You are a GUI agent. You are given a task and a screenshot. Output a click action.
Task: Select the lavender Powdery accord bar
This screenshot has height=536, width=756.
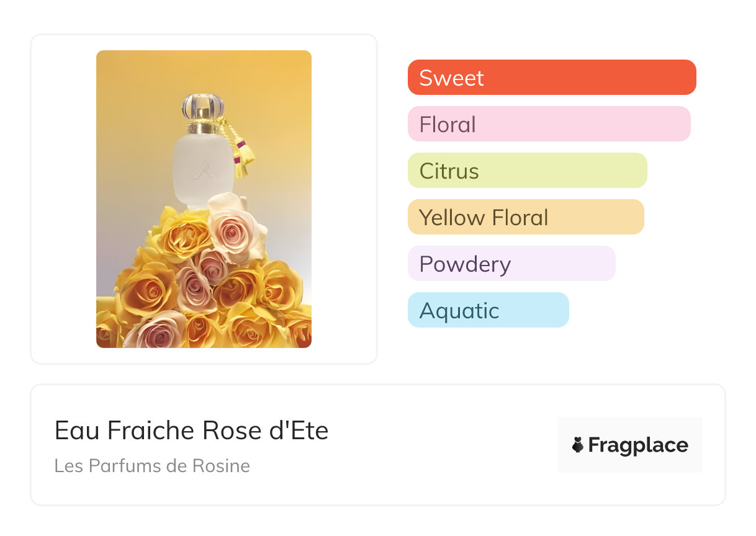(x=511, y=264)
